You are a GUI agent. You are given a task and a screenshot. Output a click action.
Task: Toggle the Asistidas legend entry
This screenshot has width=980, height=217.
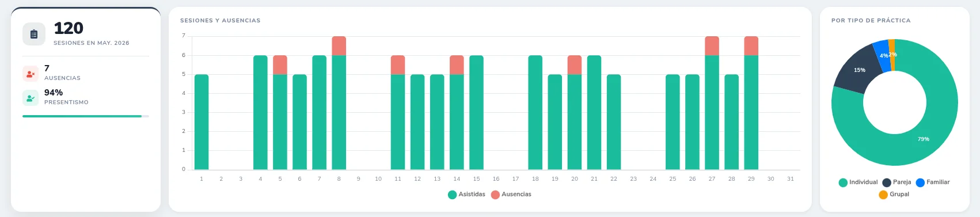coord(466,195)
